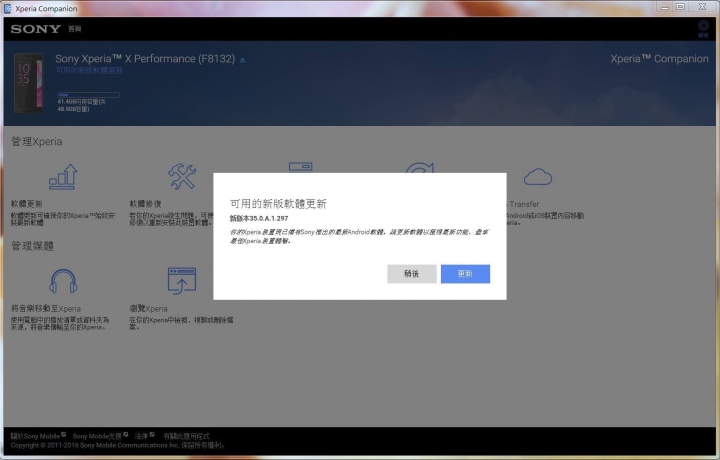Click the partially hidden restore arrow icon
720x460 pixels.
[x=420, y=167]
